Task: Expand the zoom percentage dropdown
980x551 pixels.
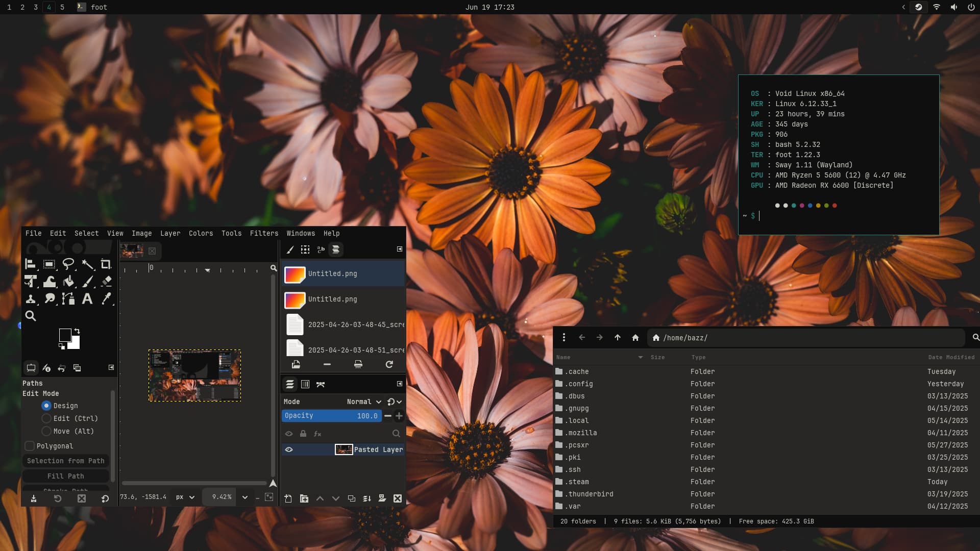Action: click(245, 497)
